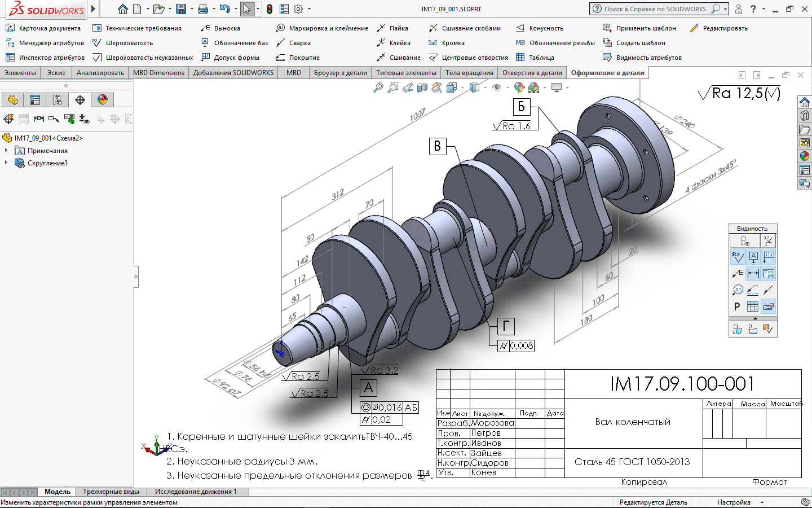Switch to the Эскиз ribbon tab
This screenshot has width=812, height=508.
point(56,73)
